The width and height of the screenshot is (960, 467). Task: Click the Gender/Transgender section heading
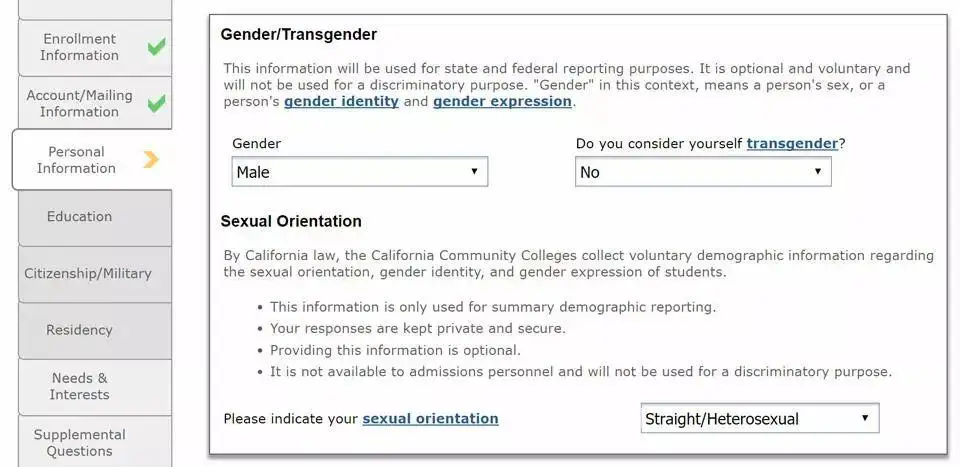[299, 34]
